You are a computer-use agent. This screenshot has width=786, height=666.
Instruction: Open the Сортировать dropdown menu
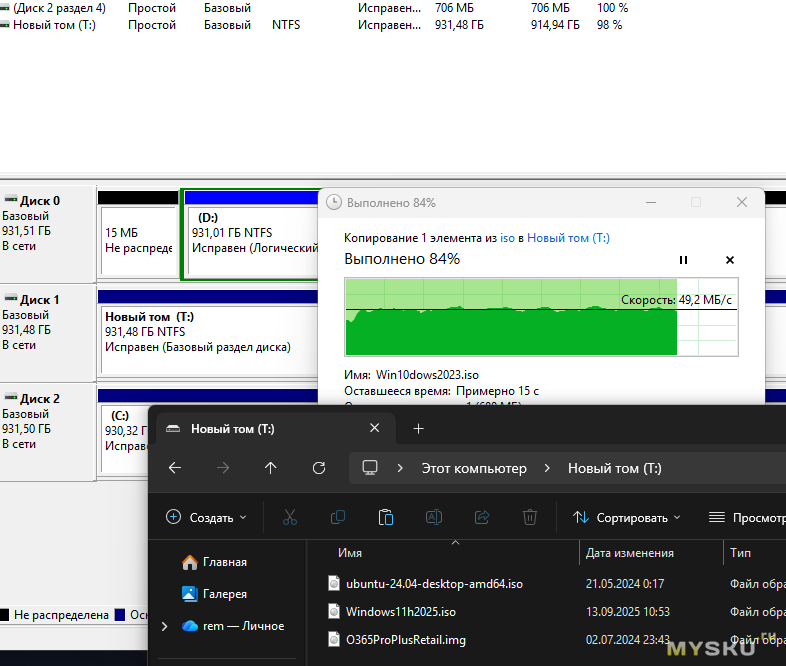[627, 517]
